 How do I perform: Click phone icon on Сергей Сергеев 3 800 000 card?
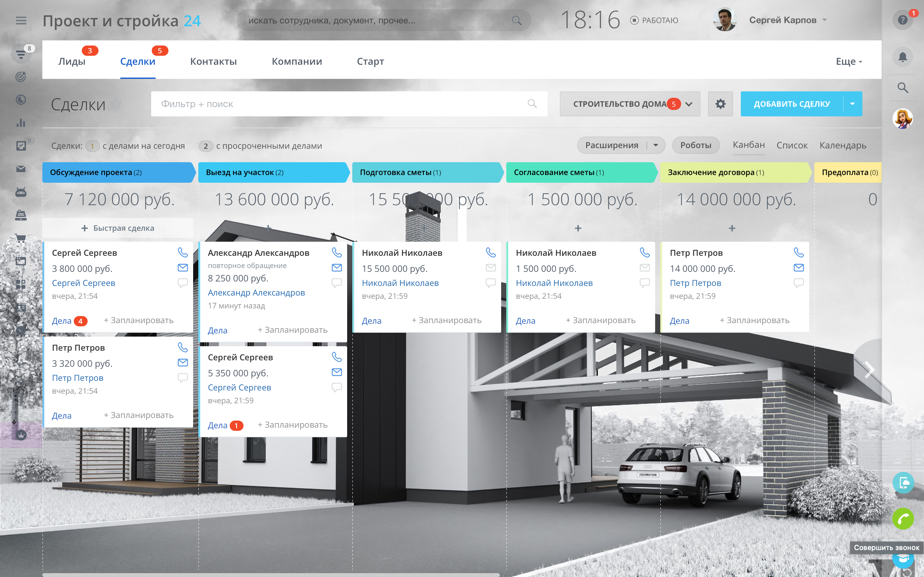point(183,252)
